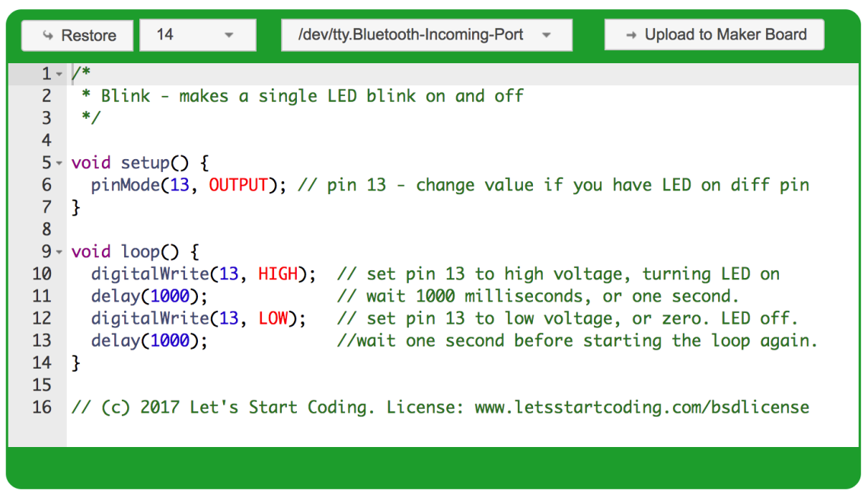The height and width of the screenshot is (495, 868).
Task: Click the chevron on the serial port selector
Action: click(544, 34)
